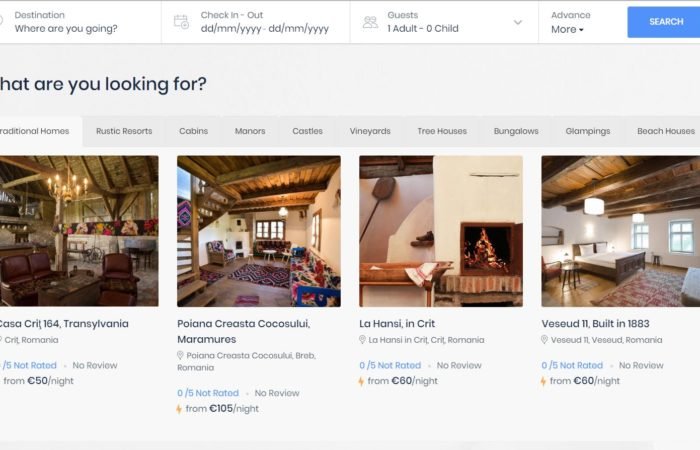Click lightning bolt icon beside Veseud 11 price
The image size is (700, 450).
point(544,381)
